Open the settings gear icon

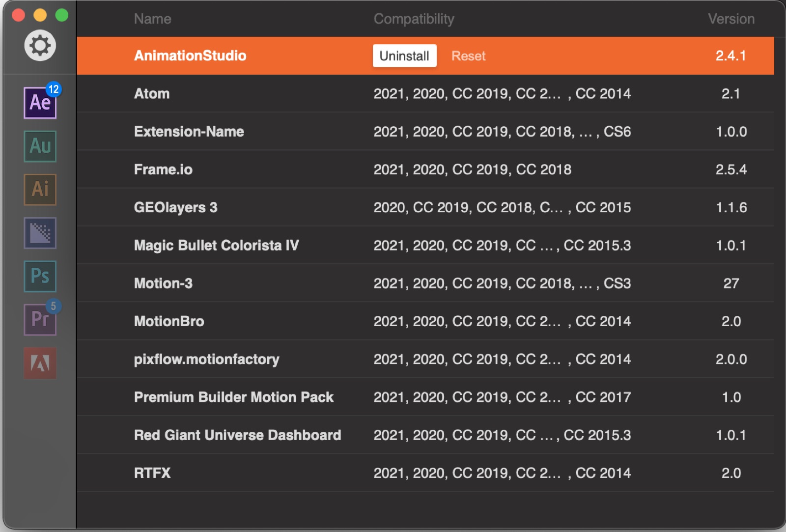click(x=40, y=46)
